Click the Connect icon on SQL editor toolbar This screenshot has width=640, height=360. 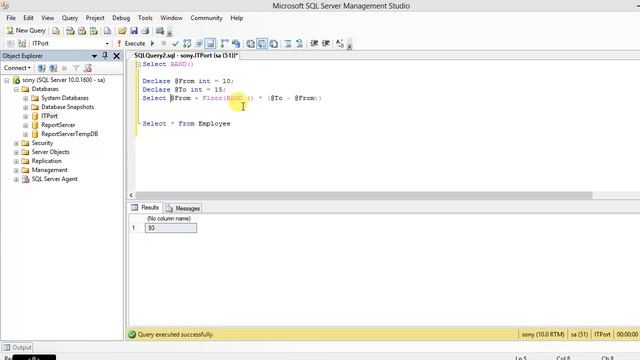[x=11, y=43]
